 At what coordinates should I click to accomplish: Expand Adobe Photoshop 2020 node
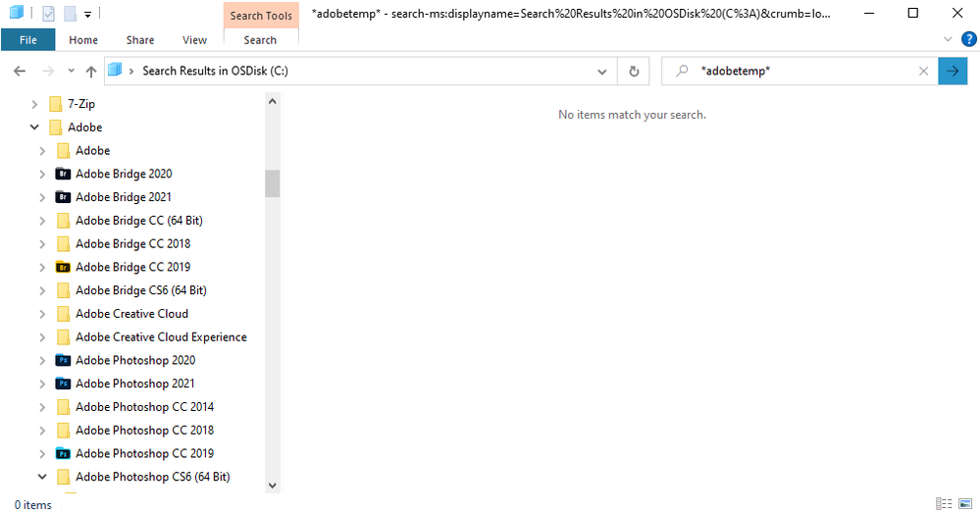coord(42,361)
